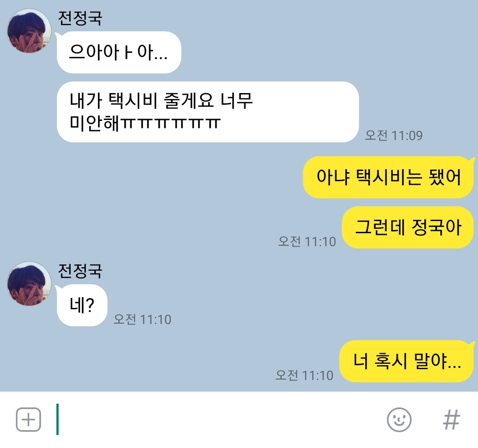Select the yellow 너 혹시 말야... bubble

[x=407, y=361]
